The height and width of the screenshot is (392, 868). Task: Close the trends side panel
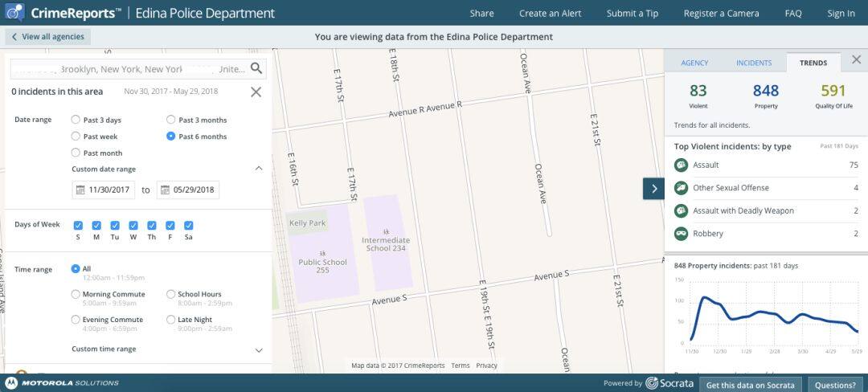tap(856, 59)
